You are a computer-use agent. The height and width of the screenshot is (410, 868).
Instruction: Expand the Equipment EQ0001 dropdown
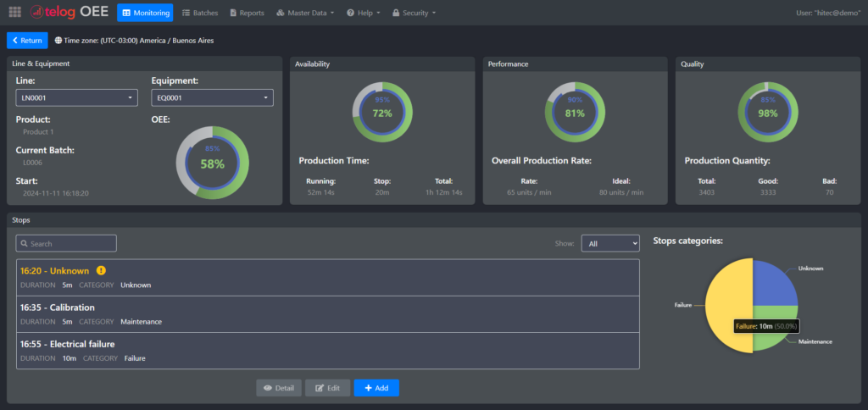point(212,98)
